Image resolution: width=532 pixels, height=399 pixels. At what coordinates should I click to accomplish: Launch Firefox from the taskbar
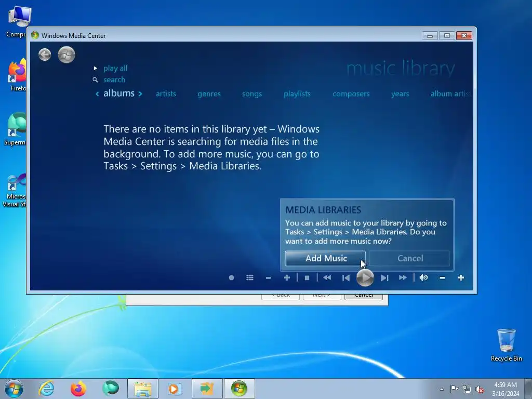(x=78, y=389)
